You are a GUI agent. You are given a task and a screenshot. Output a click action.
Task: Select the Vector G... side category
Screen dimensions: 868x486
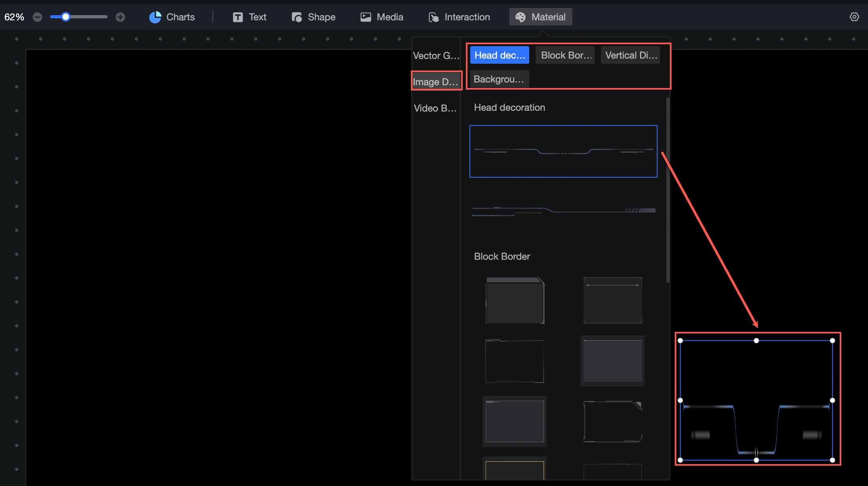tap(436, 56)
